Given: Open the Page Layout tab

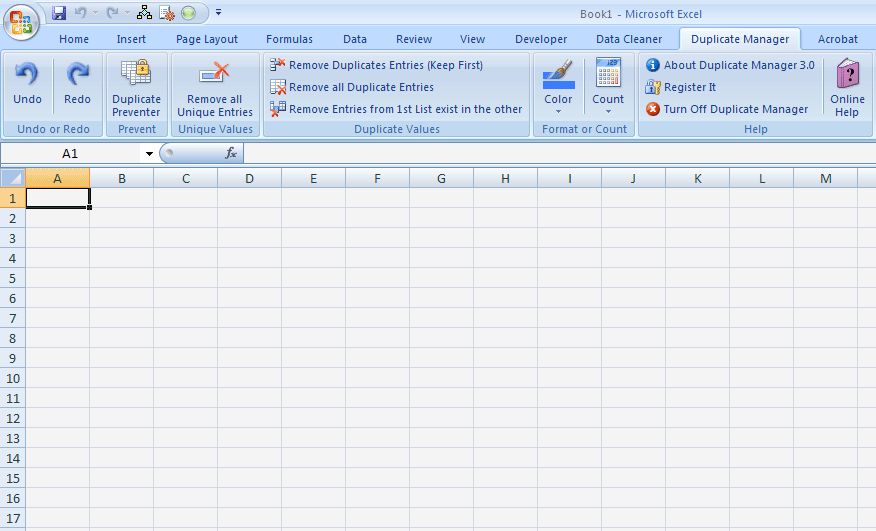Looking at the screenshot, I should pyautogui.click(x=207, y=39).
